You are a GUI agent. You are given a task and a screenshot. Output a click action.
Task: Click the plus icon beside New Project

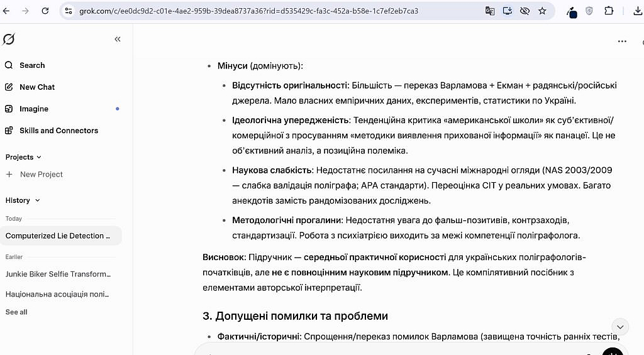click(x=9, y=175)
